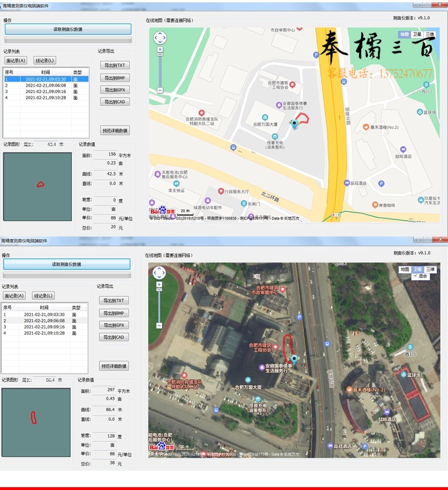Click 读取测亩仪数据 button in lower window
The image size is (448, 490).
(x=66, y=264)
